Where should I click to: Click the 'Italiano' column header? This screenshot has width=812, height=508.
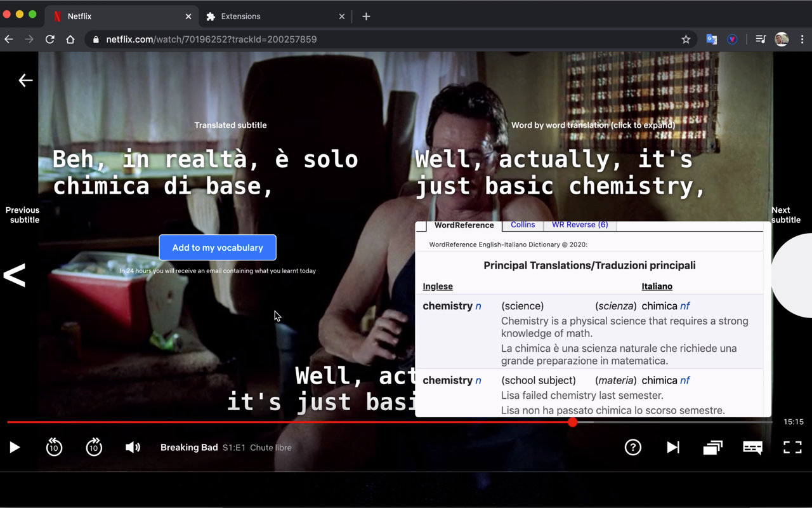657,286
